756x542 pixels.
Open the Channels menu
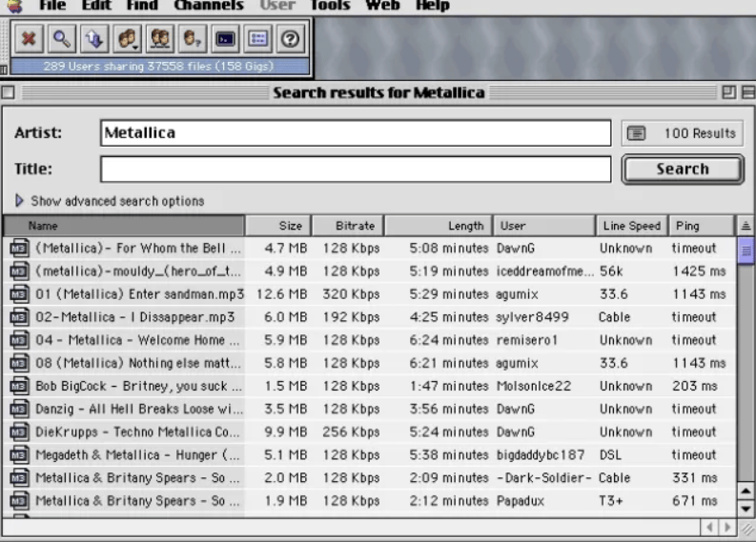click(x=209, y=6)
